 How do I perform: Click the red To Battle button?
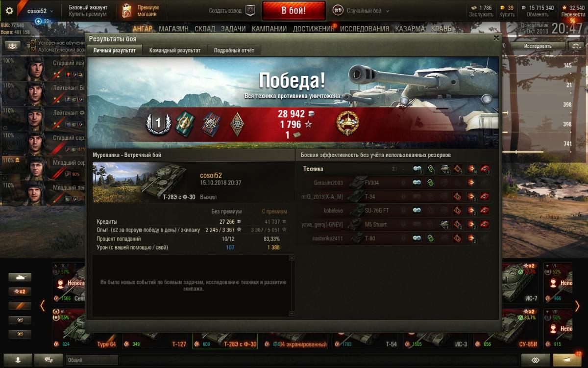[294, 10]
